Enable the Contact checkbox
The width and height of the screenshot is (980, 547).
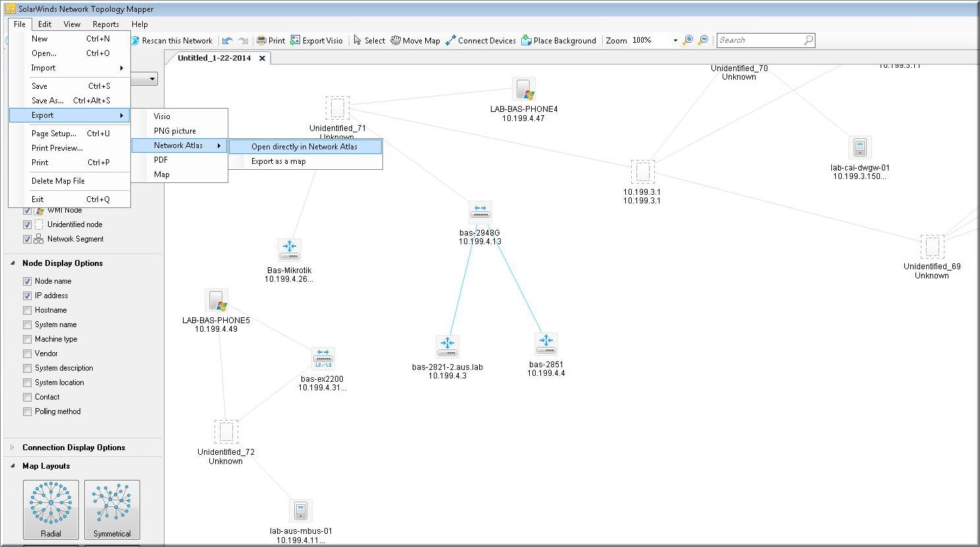(x=27, y=397)
